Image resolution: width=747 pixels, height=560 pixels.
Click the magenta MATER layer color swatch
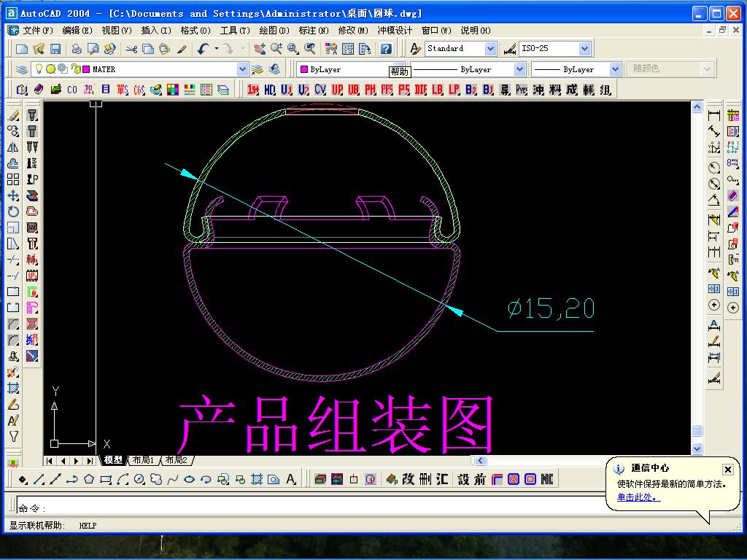coord(86,69)
